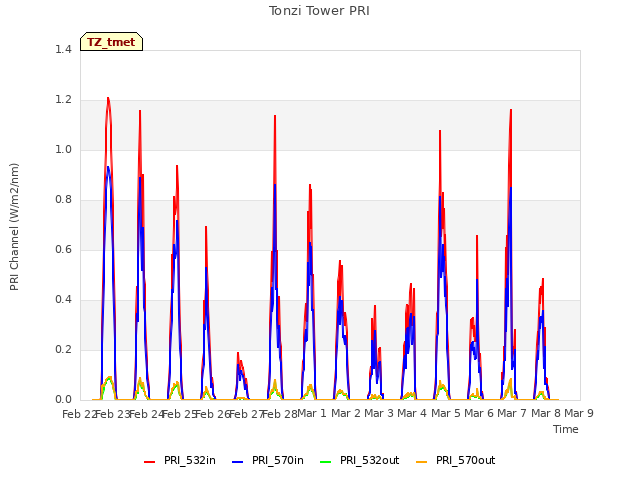Click the 0.6 y-axis tick label
640x480 pixels.
point(63,249)
